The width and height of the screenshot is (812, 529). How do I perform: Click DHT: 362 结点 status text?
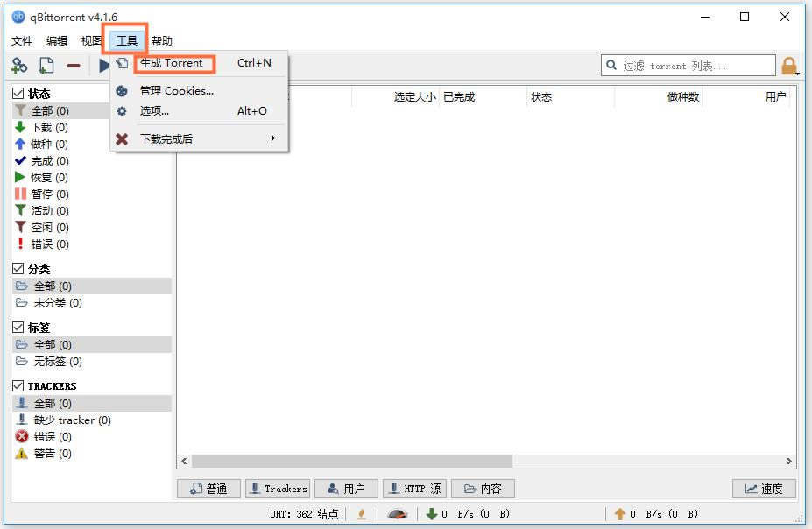[304, 514]
